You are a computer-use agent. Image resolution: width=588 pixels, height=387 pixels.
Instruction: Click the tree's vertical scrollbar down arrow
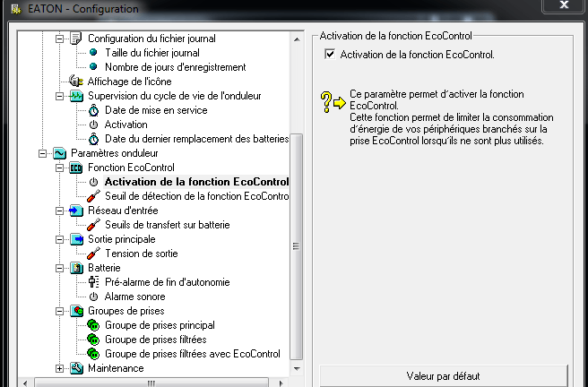coord(297,369)
